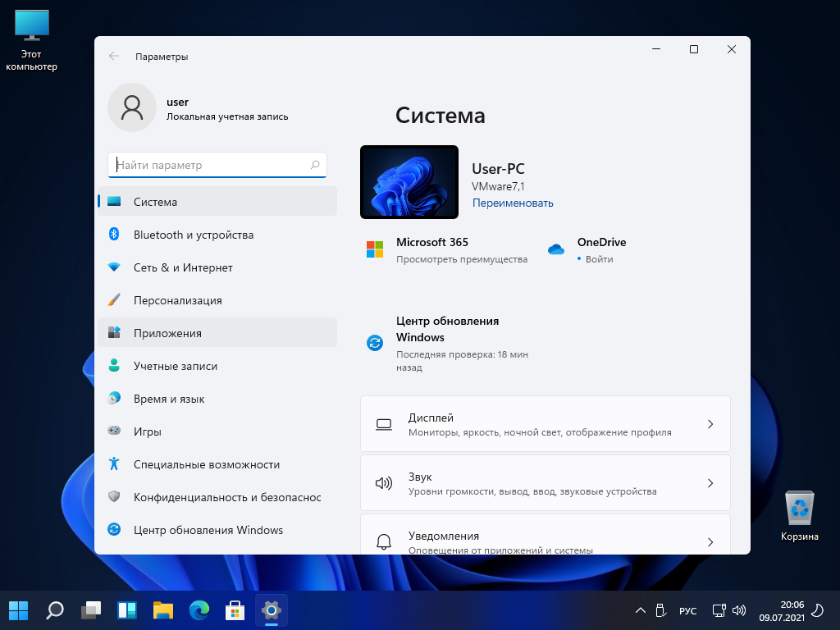Switch to Приложения category
Viewport: 840px width, 630px height.
(167, 333)
